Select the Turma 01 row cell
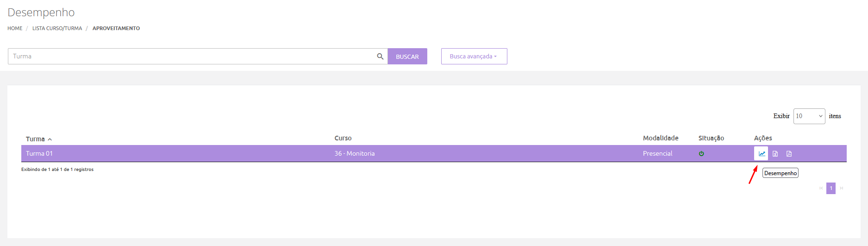The width and height of the screenshot is (868, 246). pyautogui.click(x=39, y=153)
